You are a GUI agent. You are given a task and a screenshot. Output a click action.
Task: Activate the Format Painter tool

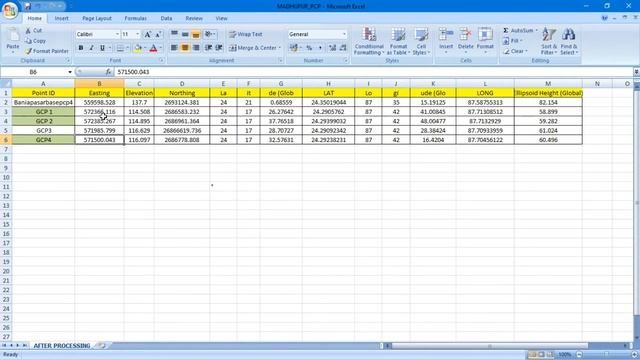coord(47,51)
